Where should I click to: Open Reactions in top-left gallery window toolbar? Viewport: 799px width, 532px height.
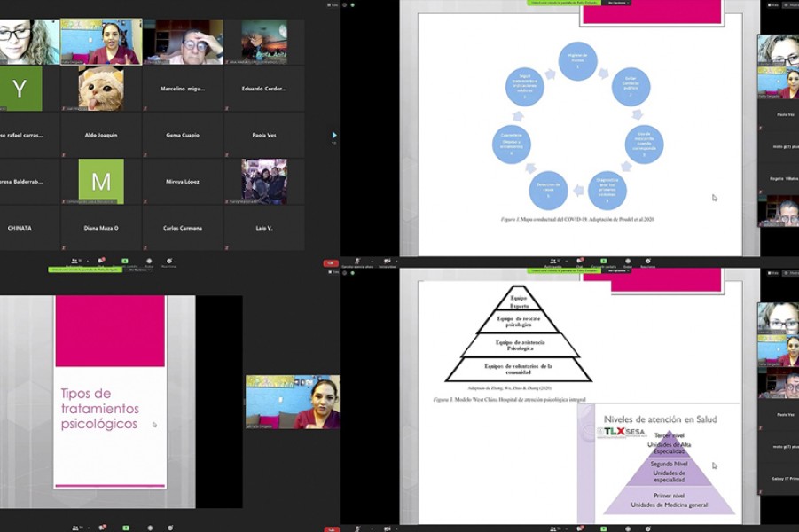click(169, 262)
